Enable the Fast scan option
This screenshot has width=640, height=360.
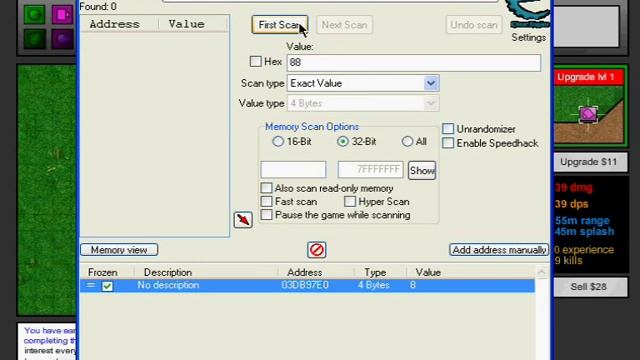[266, 201]
